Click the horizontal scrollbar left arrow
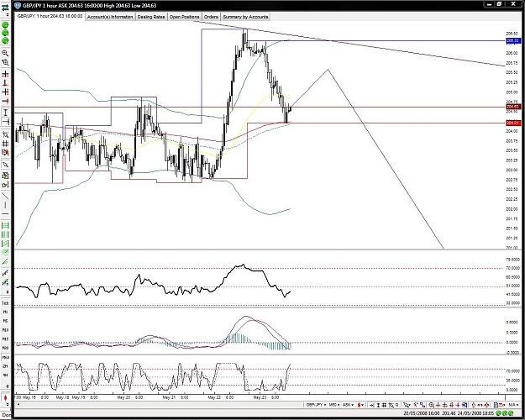Screen dimensions: 525x420 point(18,405)
